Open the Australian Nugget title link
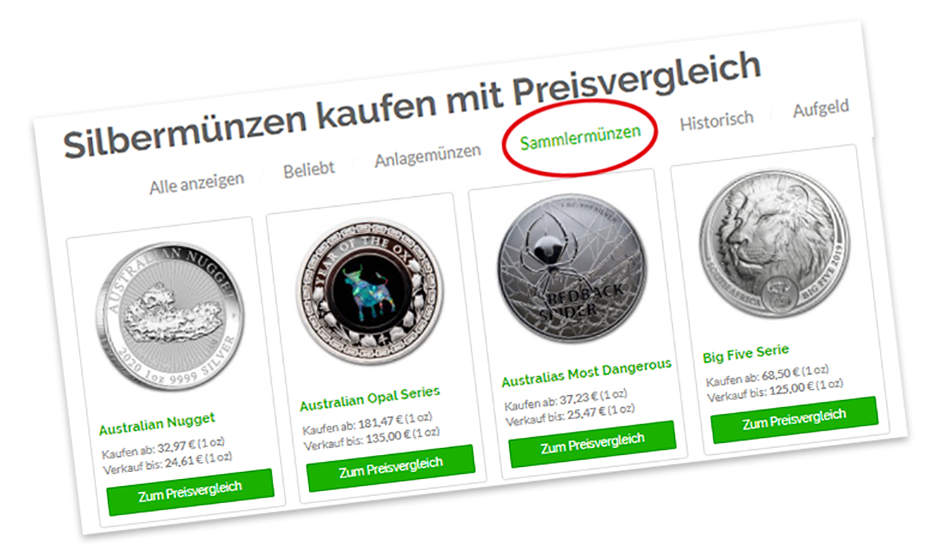This screenshot has width=941, height=560. tap(156, 424)
